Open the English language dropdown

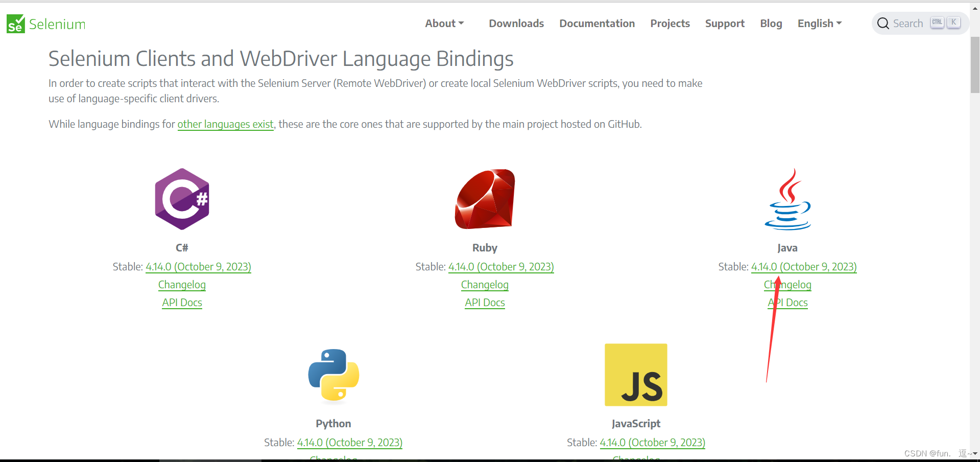pos(820,24)
